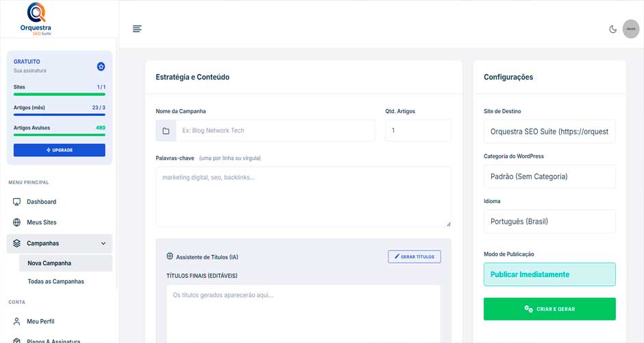The height and width of the screenshot is (343, 644).
Task: Toggle the sidebar hamburger menu icon
Action: [x=137, y=29]
